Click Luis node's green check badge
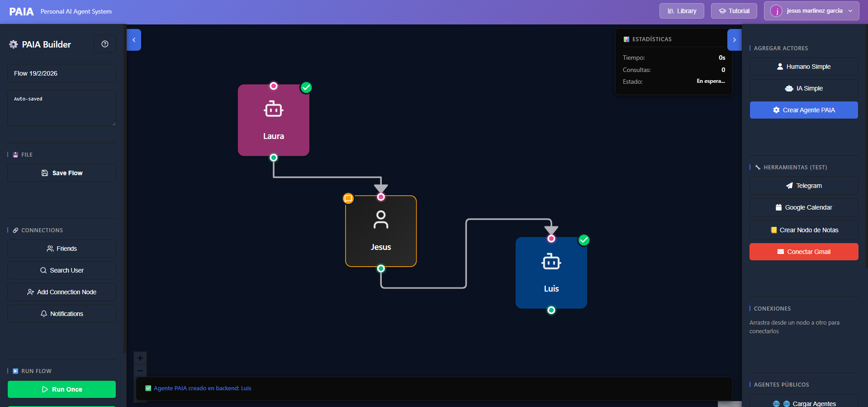Screen dimensions: 868x407 584,240
